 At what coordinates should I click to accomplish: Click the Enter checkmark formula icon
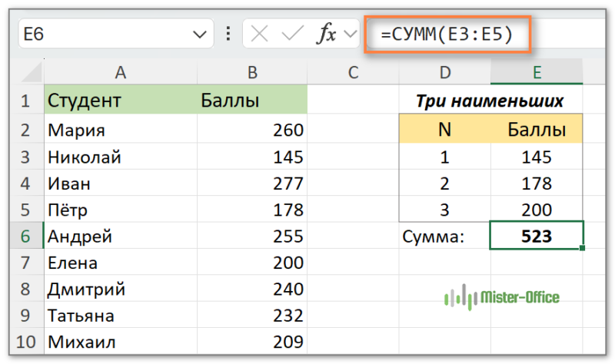coord(291,34)
